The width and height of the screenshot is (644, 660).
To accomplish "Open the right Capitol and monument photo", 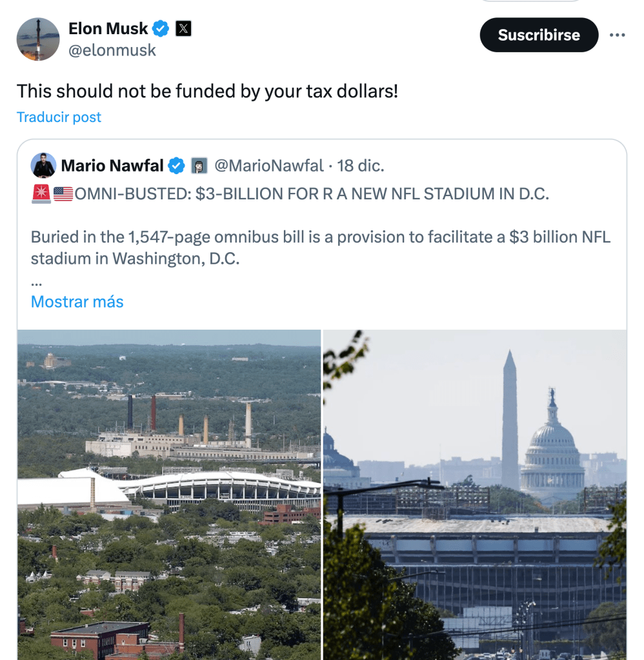I will pyautogui.click(x=474, y=494).
